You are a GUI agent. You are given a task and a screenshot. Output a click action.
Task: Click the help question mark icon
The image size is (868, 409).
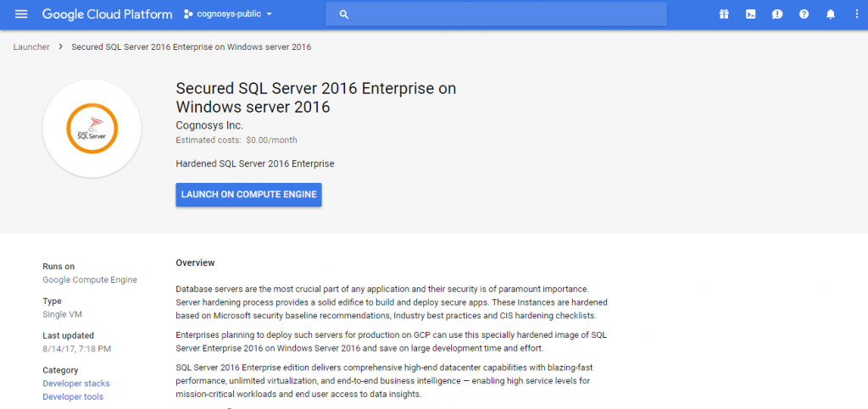pyautogui.click(x=804, y=14)
